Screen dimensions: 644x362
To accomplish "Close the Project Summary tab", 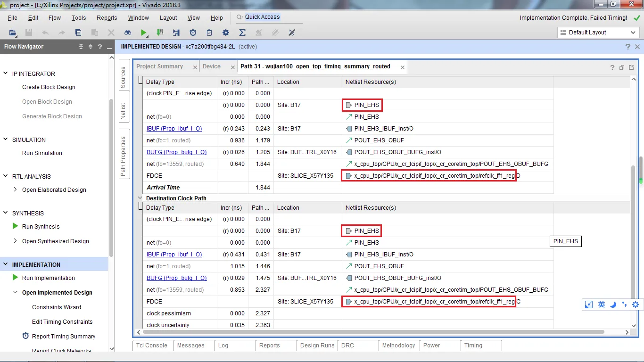I will click(195, 67).
